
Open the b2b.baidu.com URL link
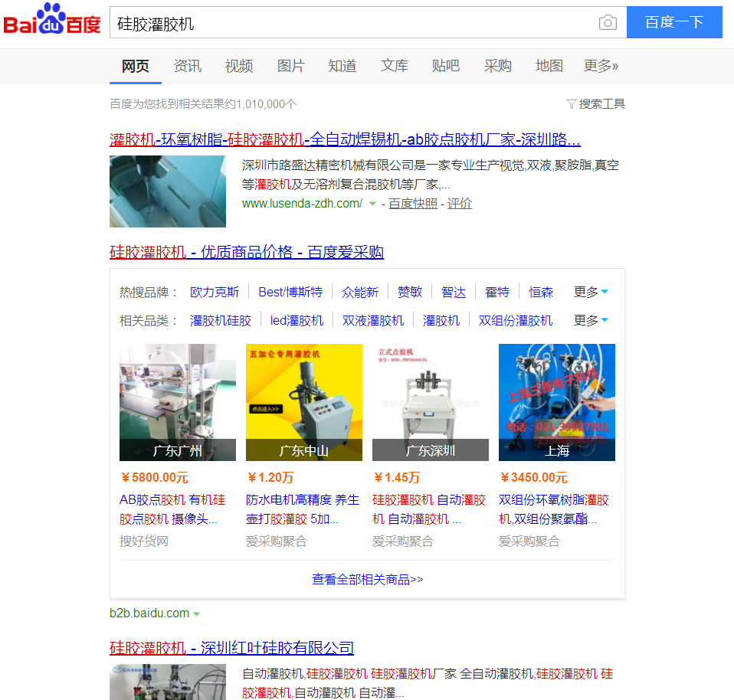149,613
